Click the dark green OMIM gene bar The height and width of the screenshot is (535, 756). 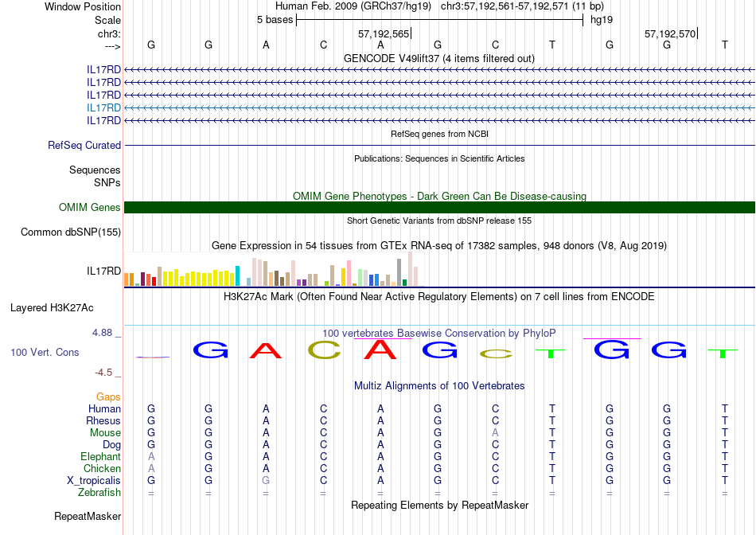439,208
